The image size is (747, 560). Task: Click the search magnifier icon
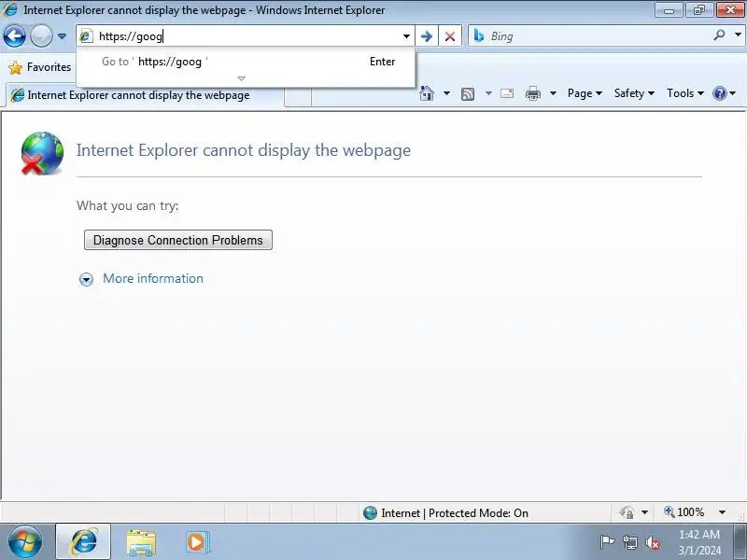[x=719, y=35]
